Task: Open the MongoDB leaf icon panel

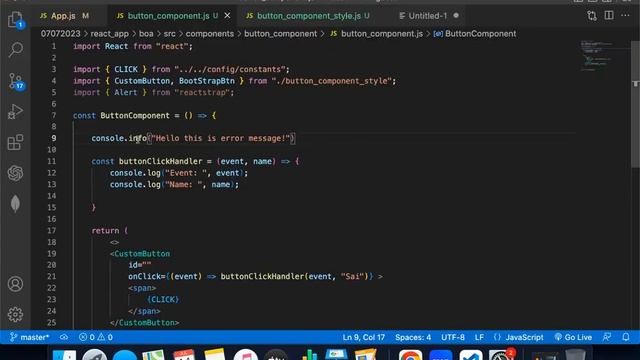Action: (16, 204)
